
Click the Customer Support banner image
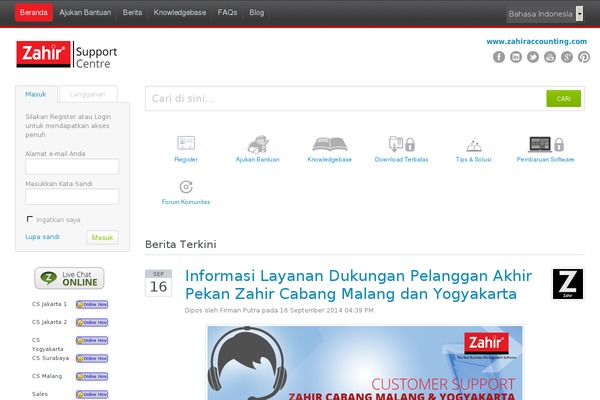point(365,362)
